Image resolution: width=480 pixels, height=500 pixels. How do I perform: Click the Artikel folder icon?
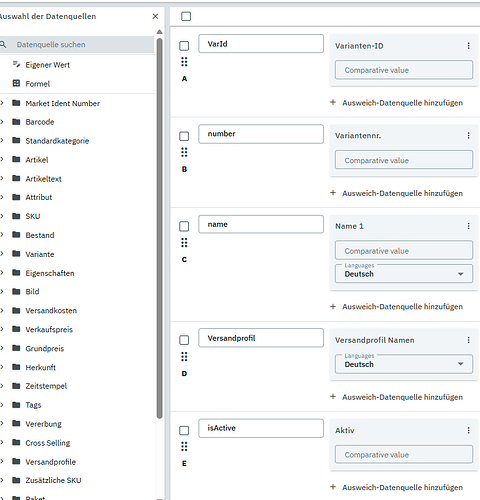(x=16, y=159)
